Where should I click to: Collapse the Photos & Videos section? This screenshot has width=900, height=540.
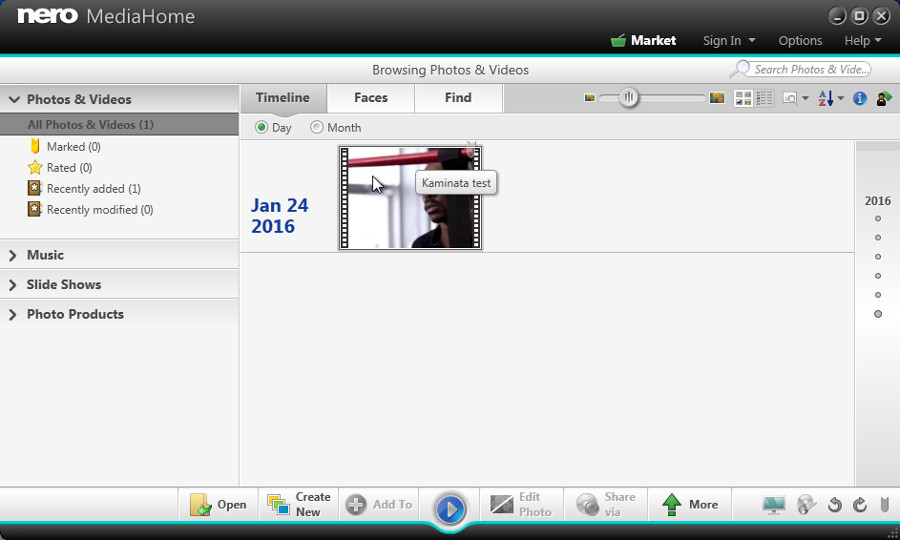pos(14,99)
